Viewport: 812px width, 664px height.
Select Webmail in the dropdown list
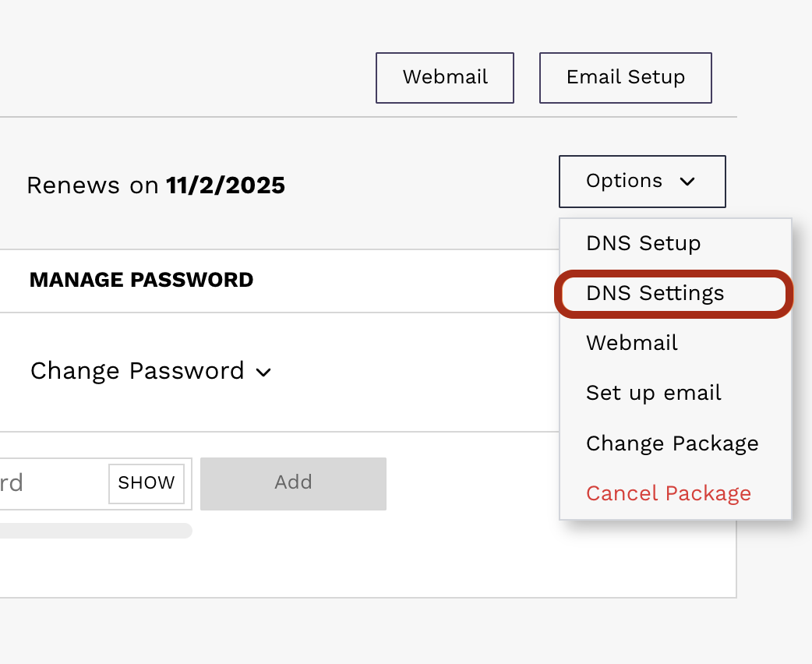coord(631,343)
